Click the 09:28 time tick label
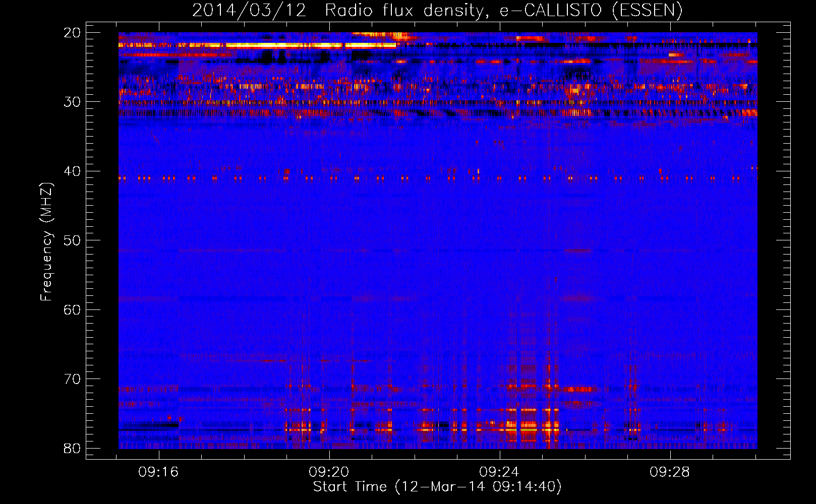816x504 pixels. tap(670, 472)
